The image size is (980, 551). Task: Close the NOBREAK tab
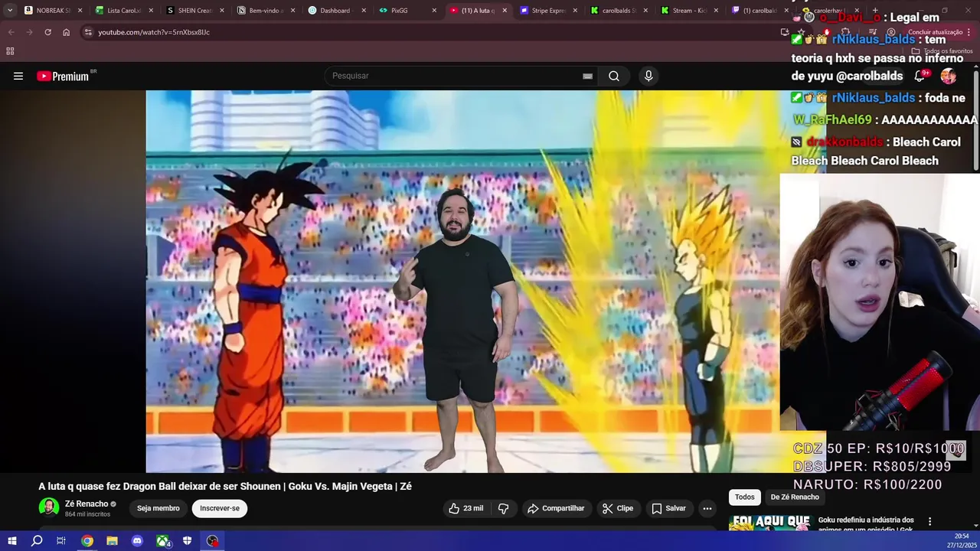(x=80, y=11)
